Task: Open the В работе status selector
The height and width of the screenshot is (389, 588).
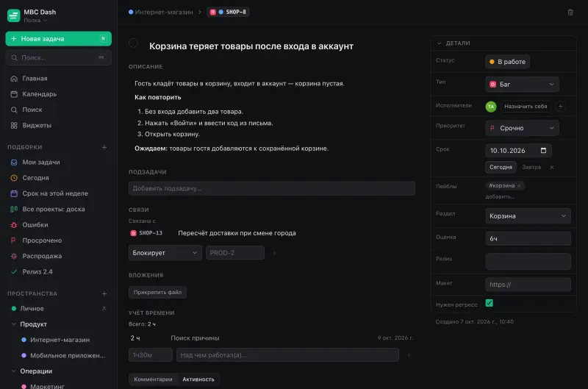Action: [x=507, y=62]
